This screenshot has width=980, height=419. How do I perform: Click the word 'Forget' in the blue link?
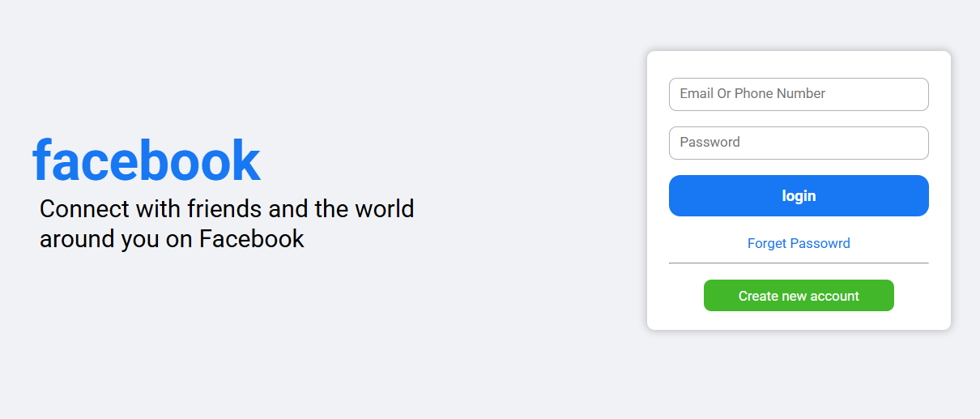click(x=766, y=243)
